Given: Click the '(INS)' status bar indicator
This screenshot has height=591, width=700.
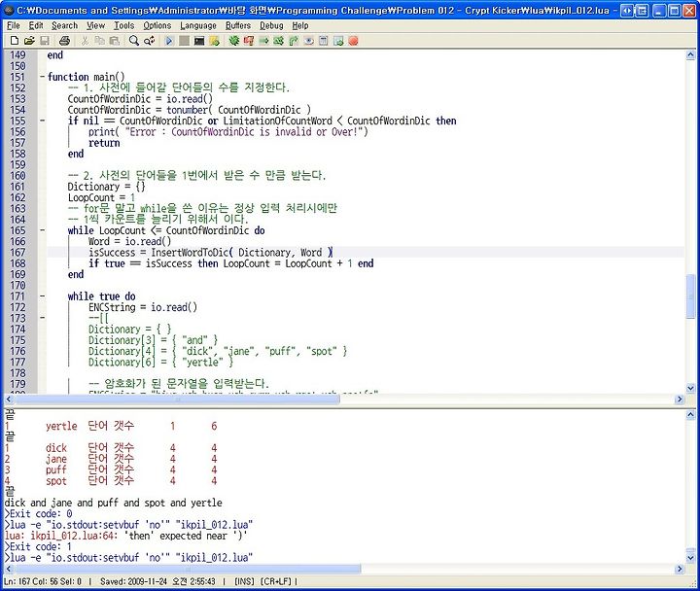Looking at the screenshot, I should pyautogui.click(x=244, y=581).
